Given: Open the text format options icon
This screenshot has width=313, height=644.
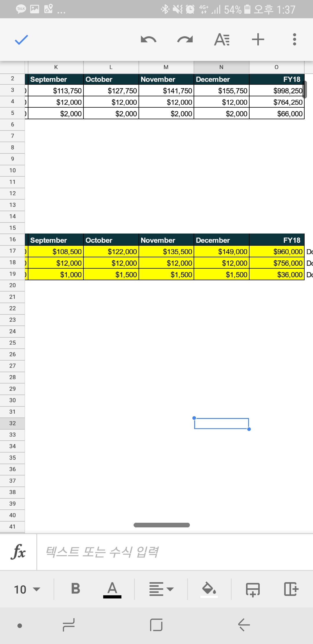Looking at the screenshot, I should pyautogui.click(x=222, y=39).
